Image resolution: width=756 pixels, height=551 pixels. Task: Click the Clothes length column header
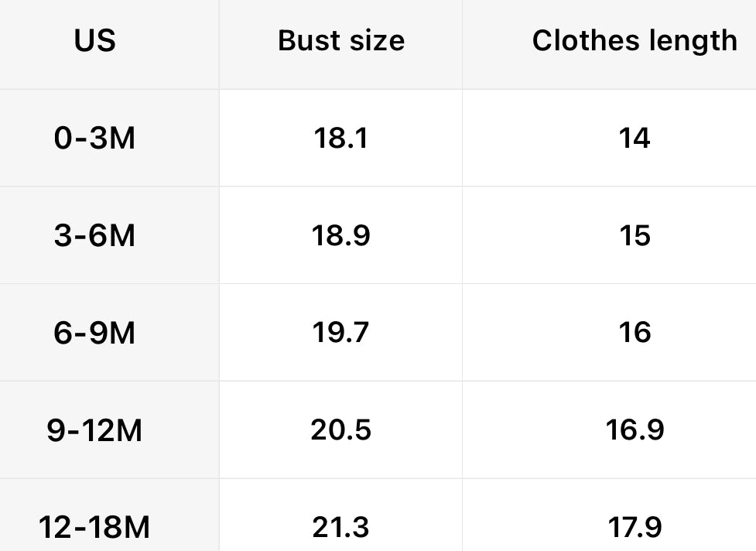pyautogui.click(x=635, y=41)
